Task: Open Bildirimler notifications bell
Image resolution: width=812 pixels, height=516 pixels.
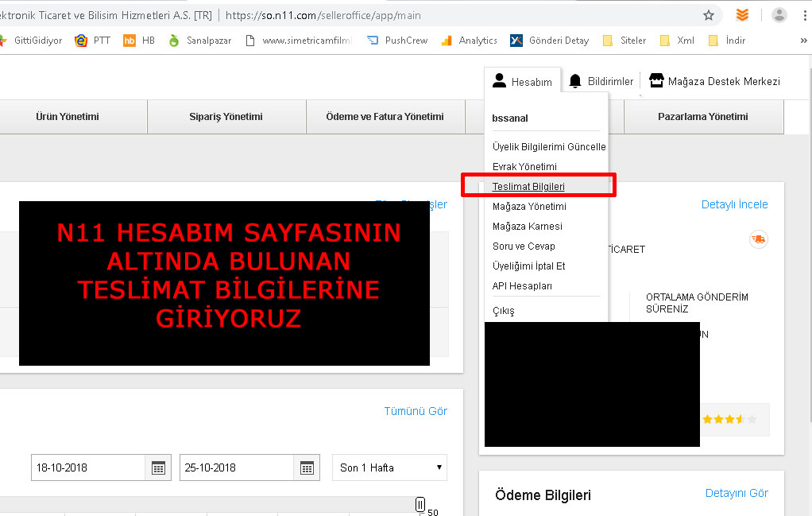Action: click(574, 81)
